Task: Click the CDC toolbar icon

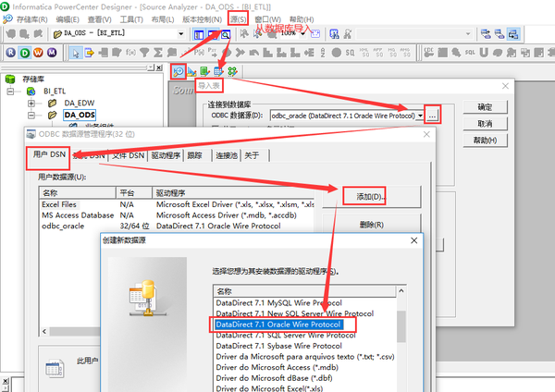Action: pyautogui.click(x=428, y=53)
